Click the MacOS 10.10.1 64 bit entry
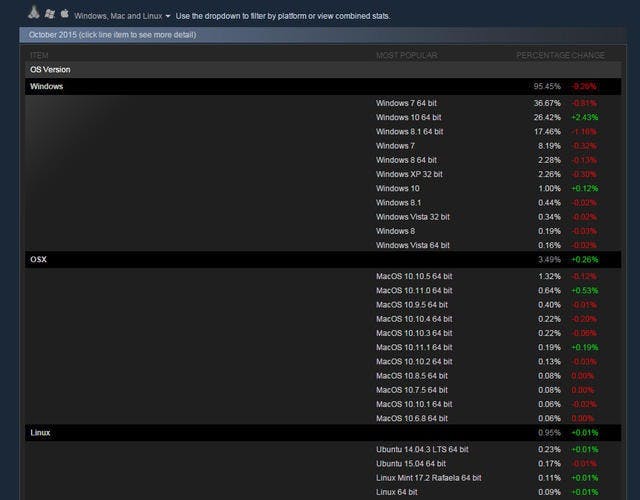The width and height of the screenshot is (640, 500). (x=414, y=404)
